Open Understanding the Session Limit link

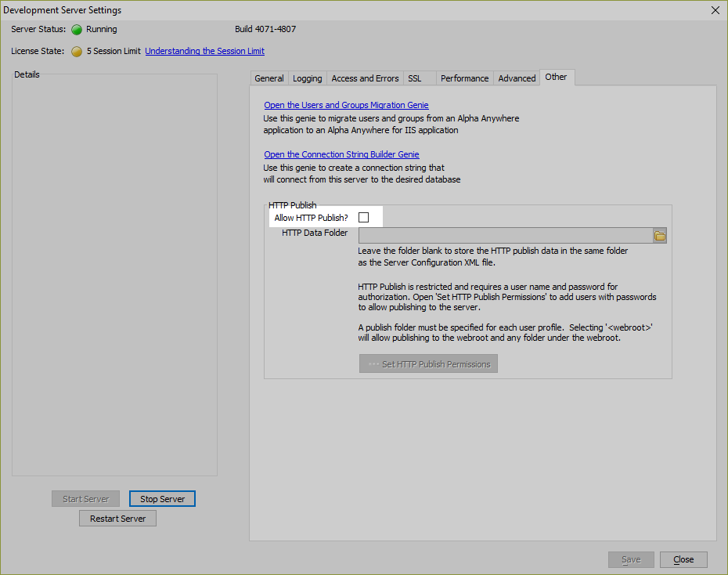pos(205,51)
